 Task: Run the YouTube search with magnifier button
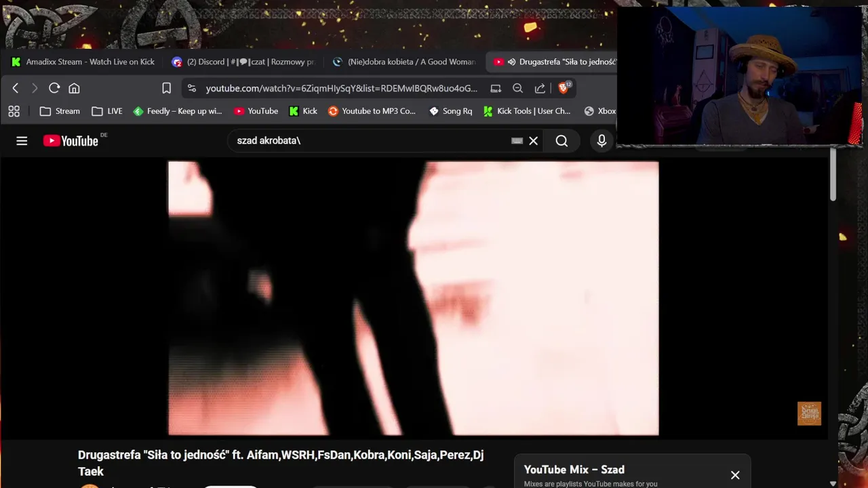pyautogui.click(x=561, y=140)
